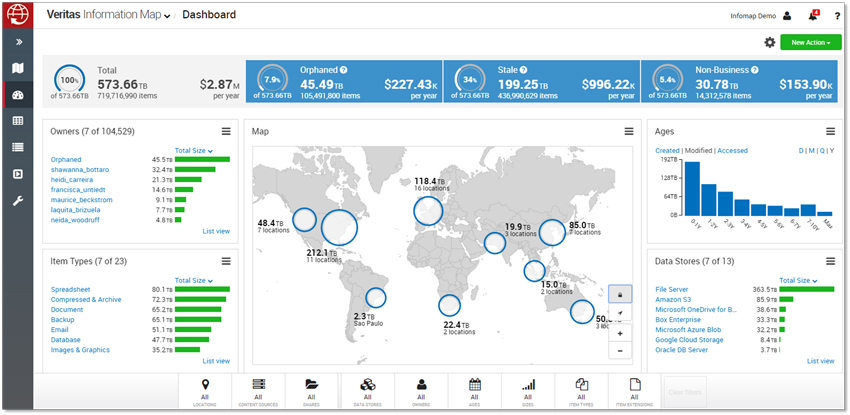Open List view link in Owners panel
The width and height of the screenshot is (850, 415).
[216, 231]
